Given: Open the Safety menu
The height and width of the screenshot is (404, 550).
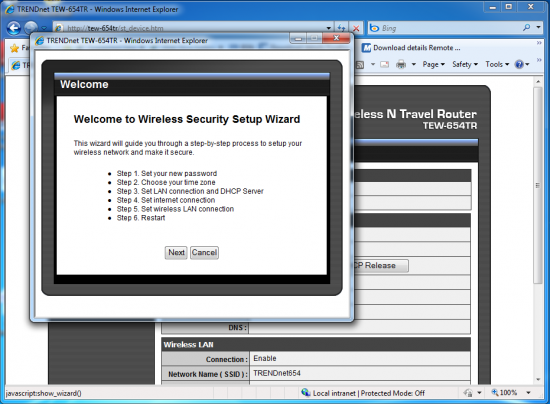Looking at the screenshot, I should [465, 65].
